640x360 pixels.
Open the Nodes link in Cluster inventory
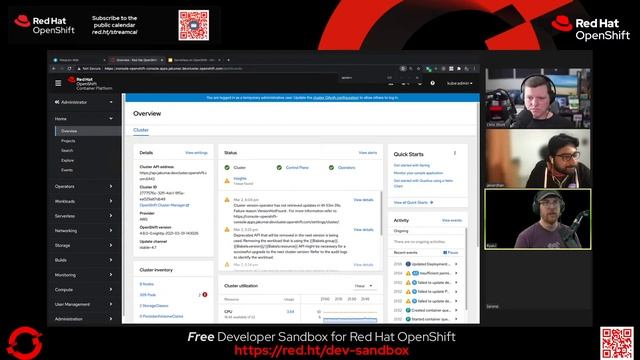[147, 284]
